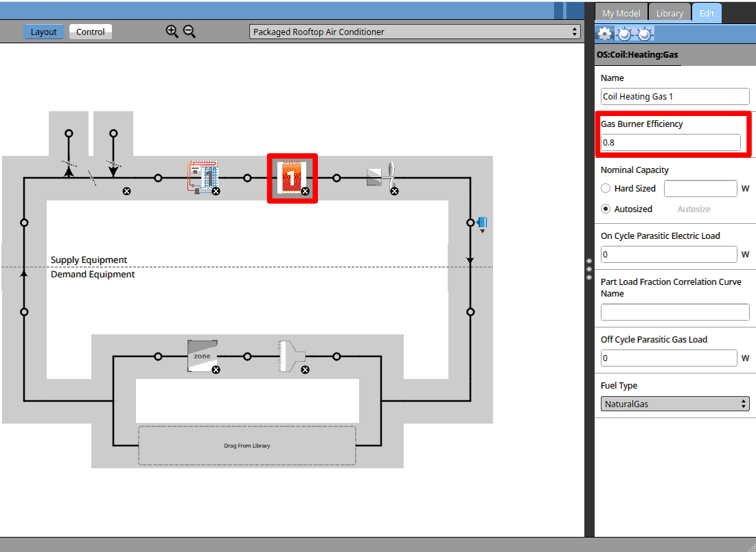Screen dimensions: 756x552
Task: Click the zoom in magnifier
Action: pos(172,32)
